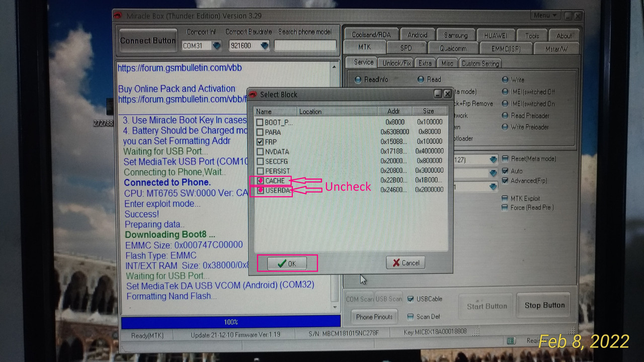Toggle Force (Read Pre) checkbox
644x362 pixels.
[505, 207]
